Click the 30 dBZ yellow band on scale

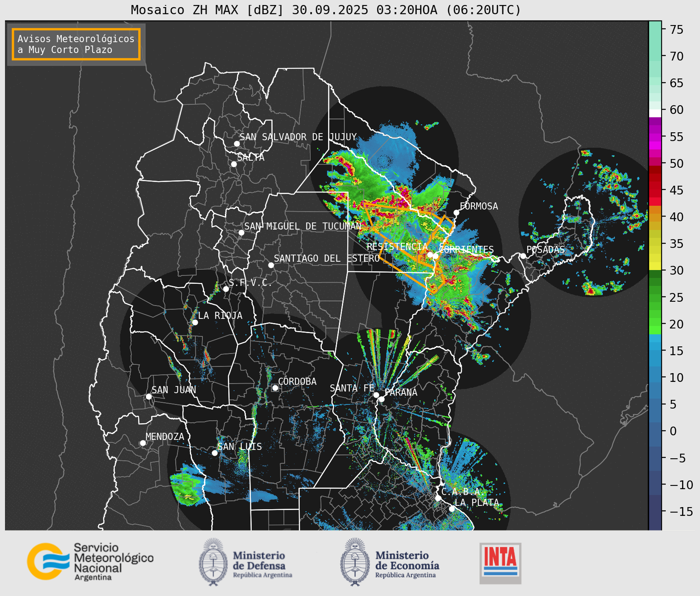pos(655,266)
